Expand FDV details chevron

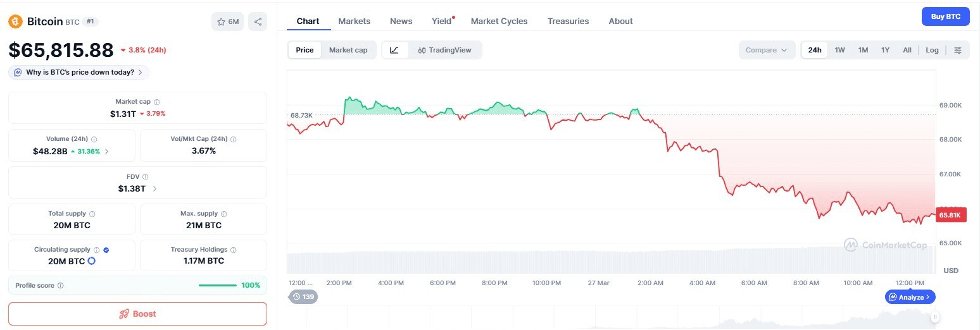154,188
